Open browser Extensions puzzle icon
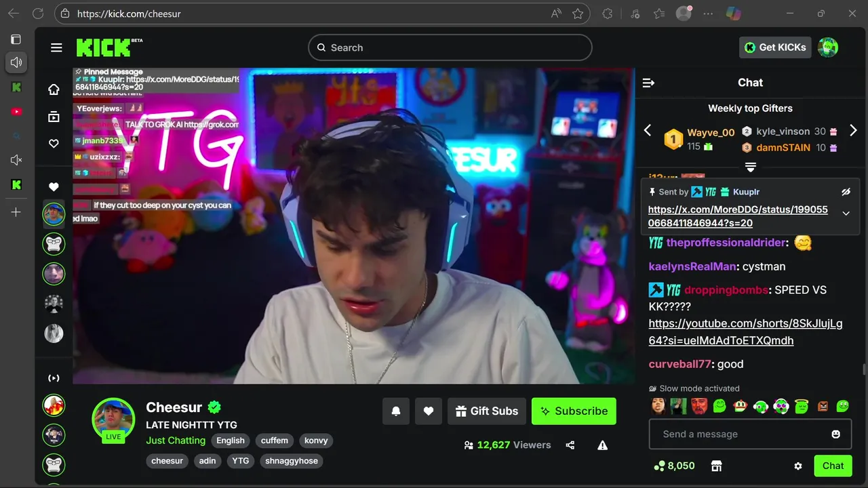This screenshot has height=488, width=868. click(x=607, y=14)
